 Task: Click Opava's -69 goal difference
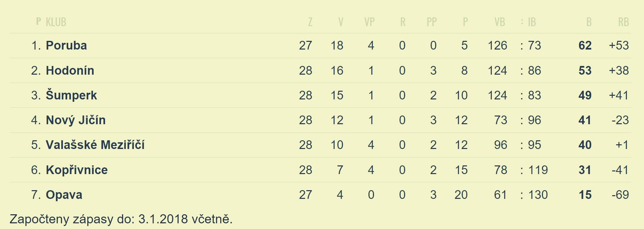pos(620,195)
